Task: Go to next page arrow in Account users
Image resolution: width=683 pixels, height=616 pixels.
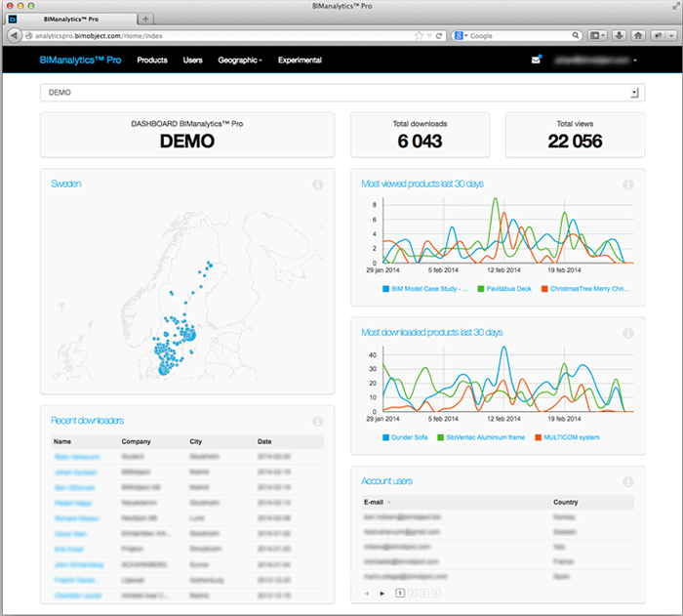Action: click(x=382, y=594)
